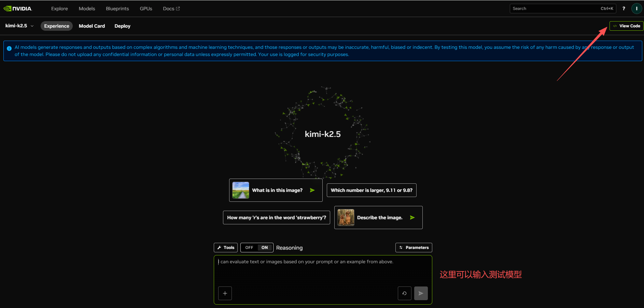This screenshot has height=308, width=644.
Task: Open the help question mark icon
Action: pos(624,9)
